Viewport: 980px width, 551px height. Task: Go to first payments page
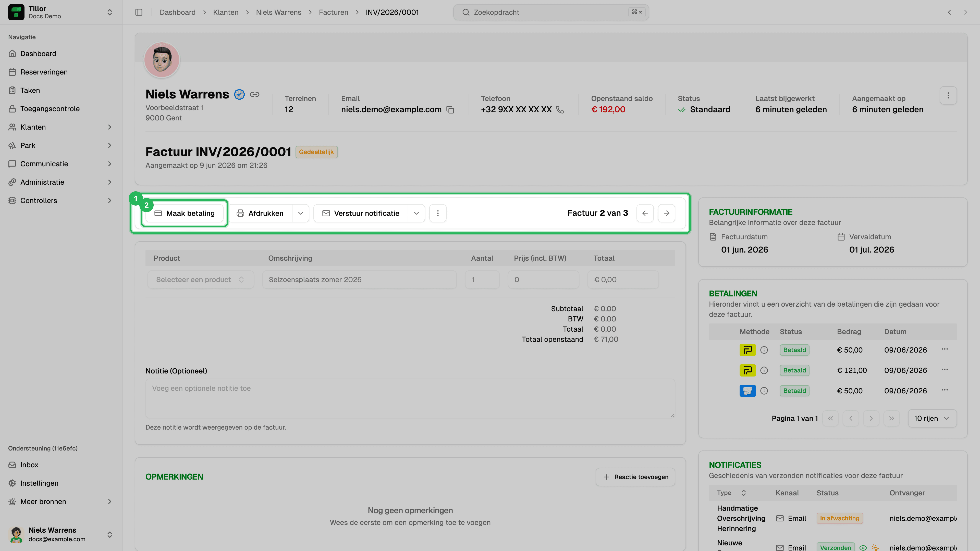click(x=830, y=418)
